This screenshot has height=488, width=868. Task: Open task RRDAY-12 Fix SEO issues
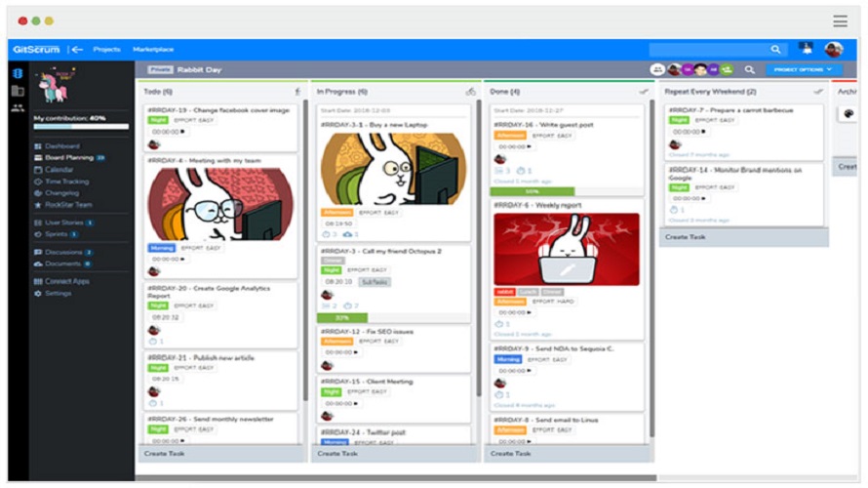(x=367, y=331)
